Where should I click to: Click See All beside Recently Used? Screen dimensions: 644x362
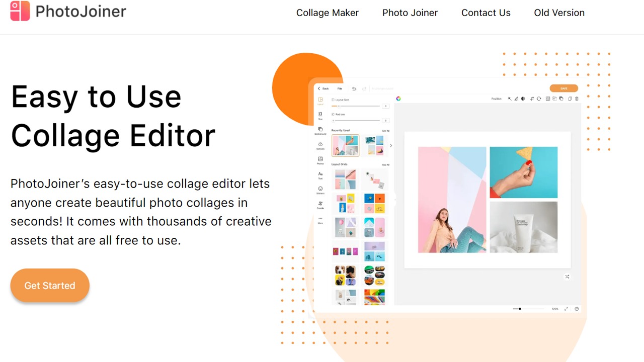385,131
